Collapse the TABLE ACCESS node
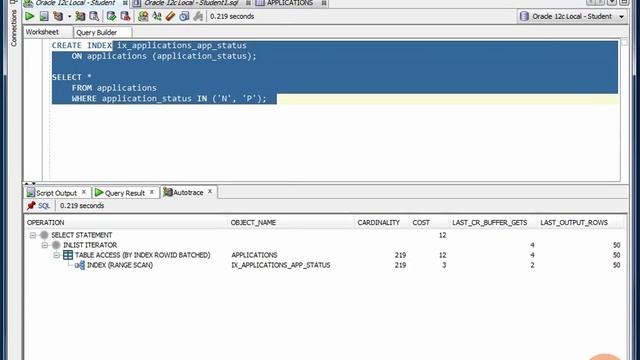The height and width of the screenshot is (360, 640). coord(56,255)
